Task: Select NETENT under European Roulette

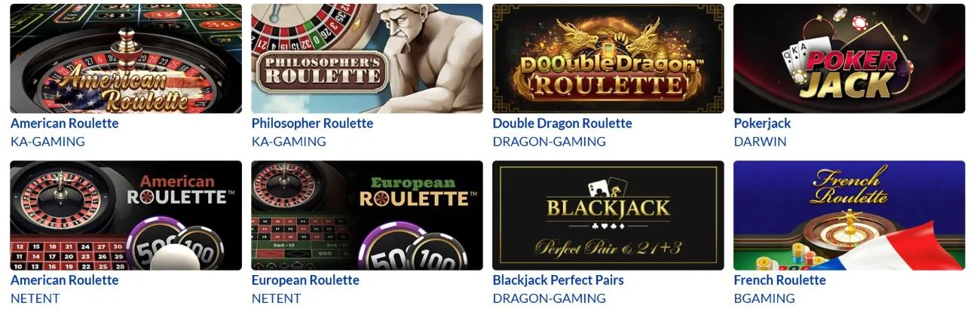Action: click(x=276, y=298)
